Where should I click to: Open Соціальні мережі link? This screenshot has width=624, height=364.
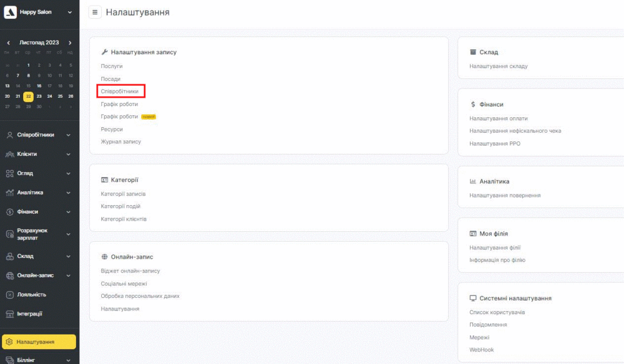(x=124, y=284)
